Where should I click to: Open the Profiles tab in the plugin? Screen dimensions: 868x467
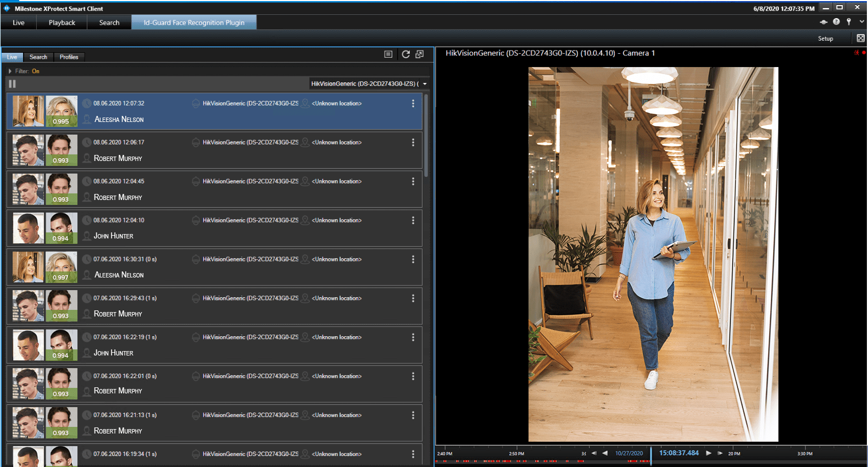tap(69, 57)
